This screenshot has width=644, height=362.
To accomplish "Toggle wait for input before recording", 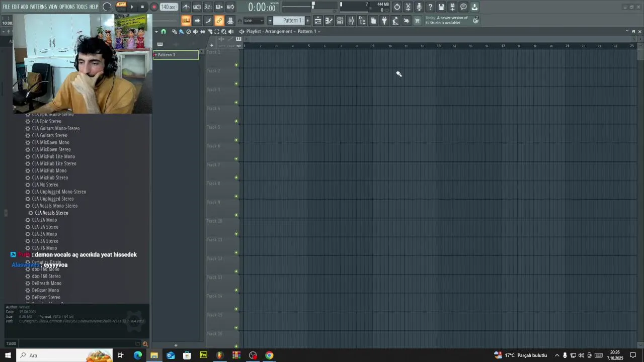I will coord(197,7).
